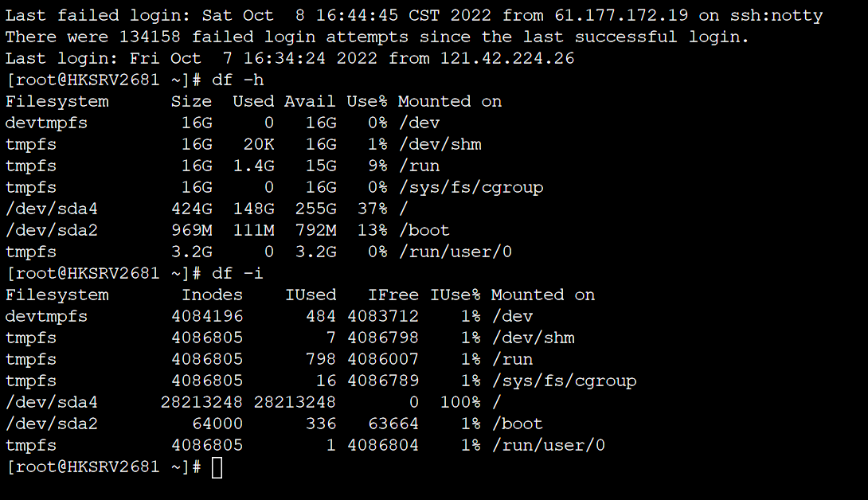Click the last [root@HKSRV2681 ~]# prompt
Image resolution: width=868 pixels, height=500 pixels.
104,467
